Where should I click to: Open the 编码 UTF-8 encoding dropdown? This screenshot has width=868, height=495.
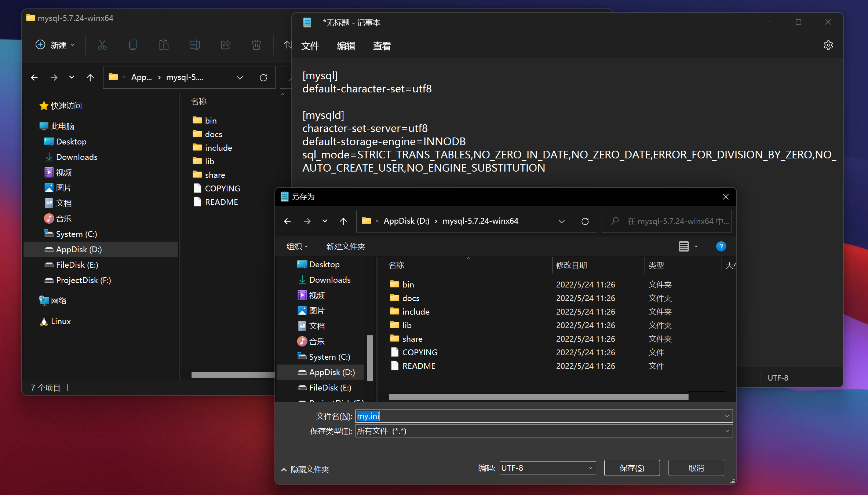pyautogui.click(x=547, y=468)
